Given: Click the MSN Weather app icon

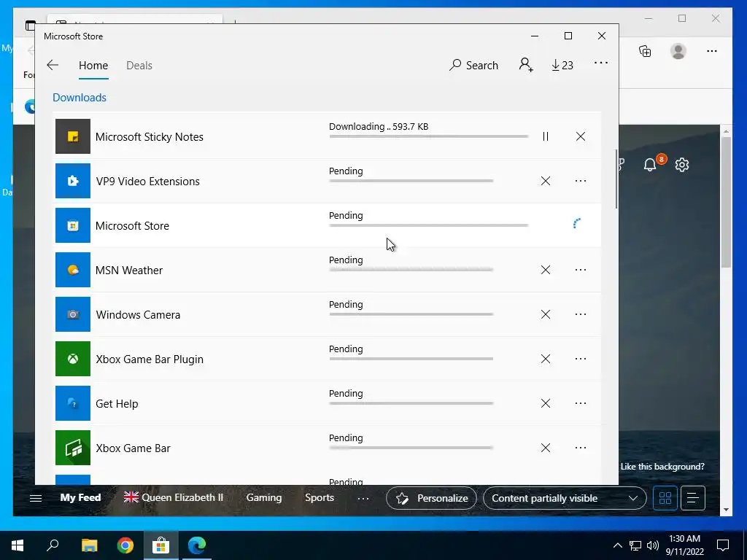Looking at the screenshot, I should point(73,270).
